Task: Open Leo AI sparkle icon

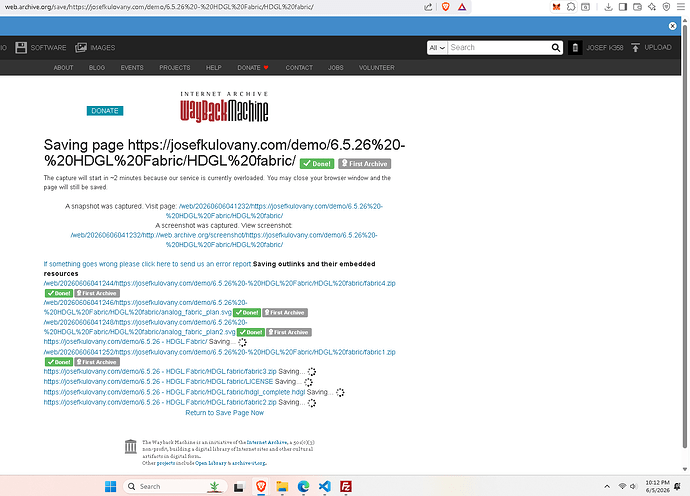Action: 652,7
